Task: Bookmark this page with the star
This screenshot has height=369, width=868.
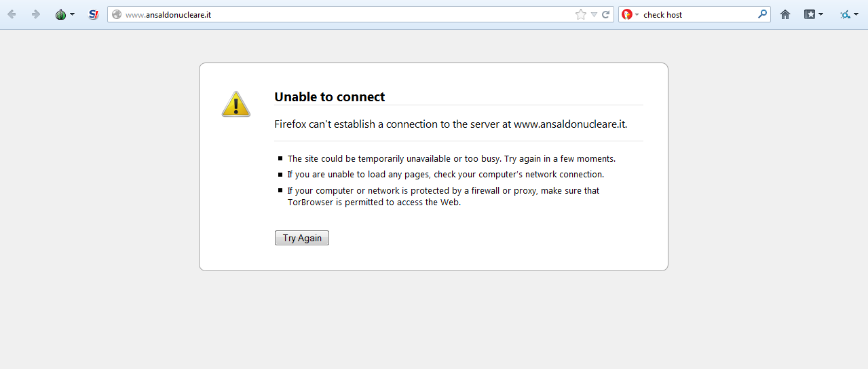Action: pos(580,14)
